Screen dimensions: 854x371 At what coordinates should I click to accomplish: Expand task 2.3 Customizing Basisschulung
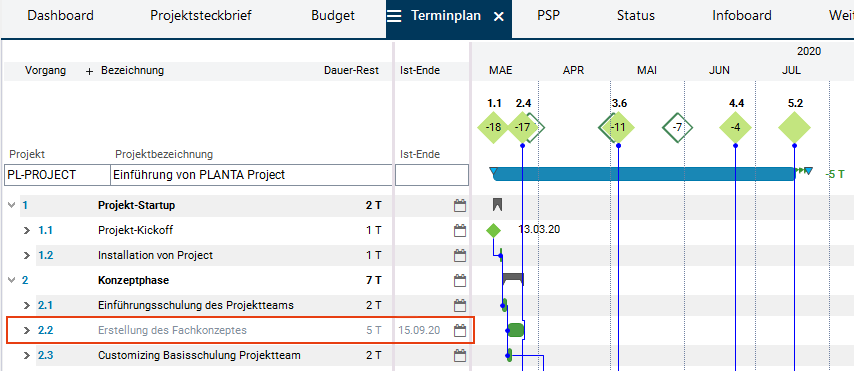pyautogui.click(x=27, y=356)
